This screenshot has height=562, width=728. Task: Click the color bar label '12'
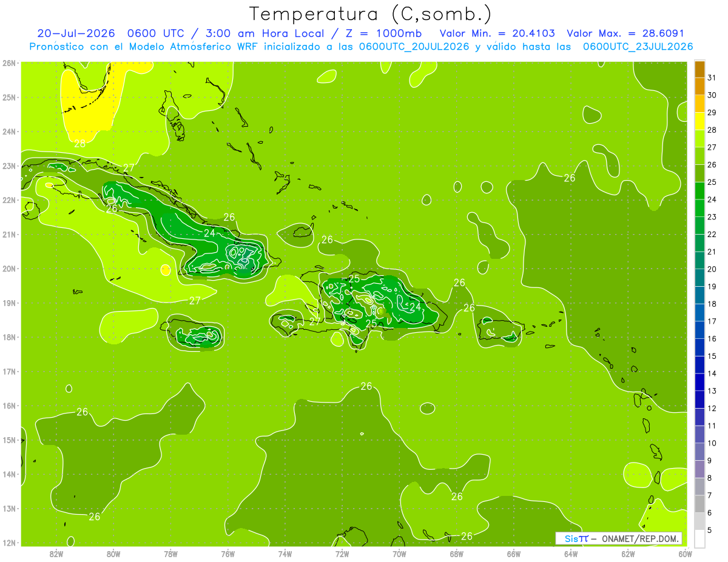[712, 408]
